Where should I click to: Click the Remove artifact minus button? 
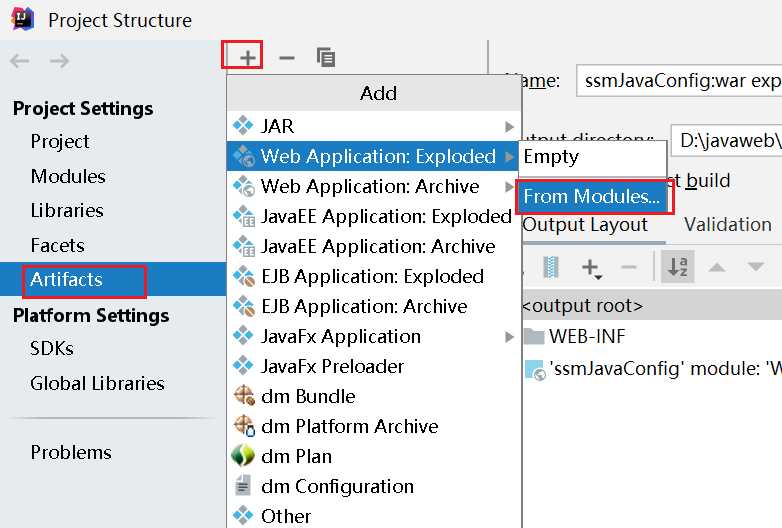(286, 58)
